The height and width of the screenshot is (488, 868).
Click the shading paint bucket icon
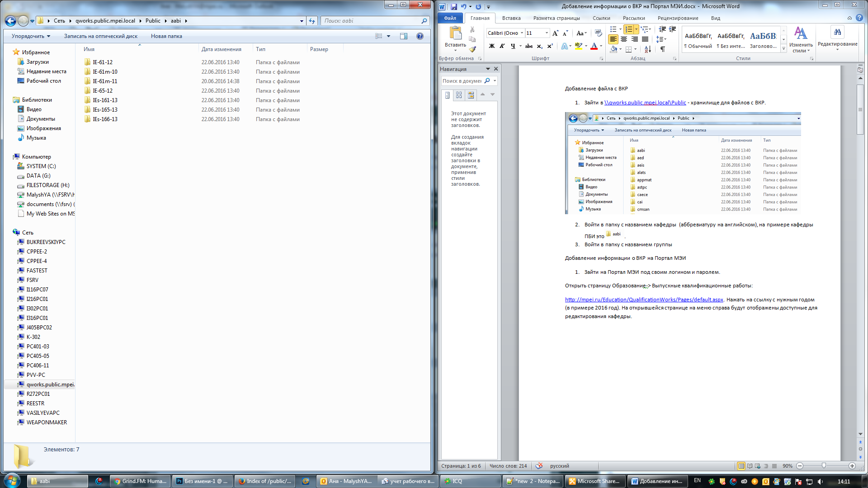coord(613,49)
